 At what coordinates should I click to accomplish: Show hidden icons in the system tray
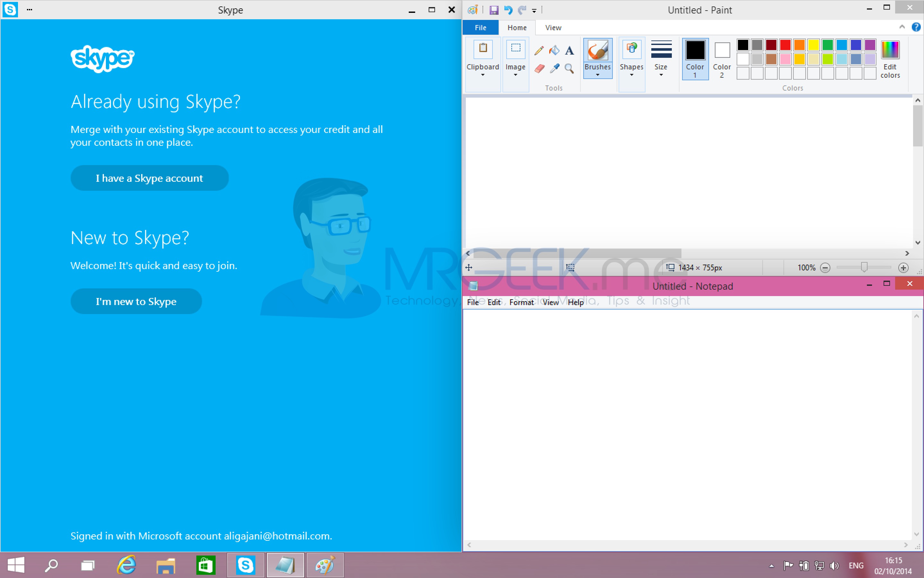click(771, 566)
